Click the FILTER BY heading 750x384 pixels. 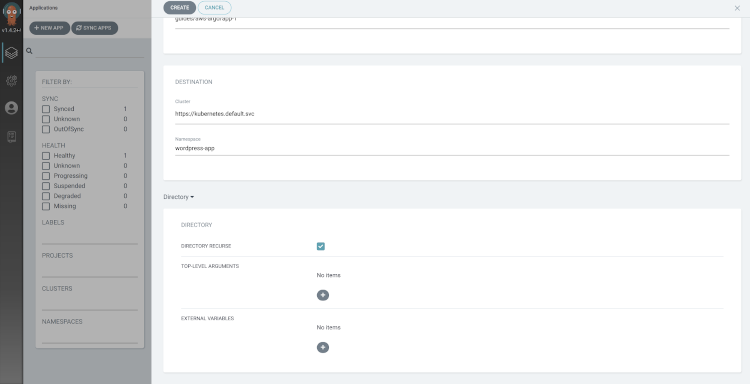pyautogui.click(x=56, y=82)
